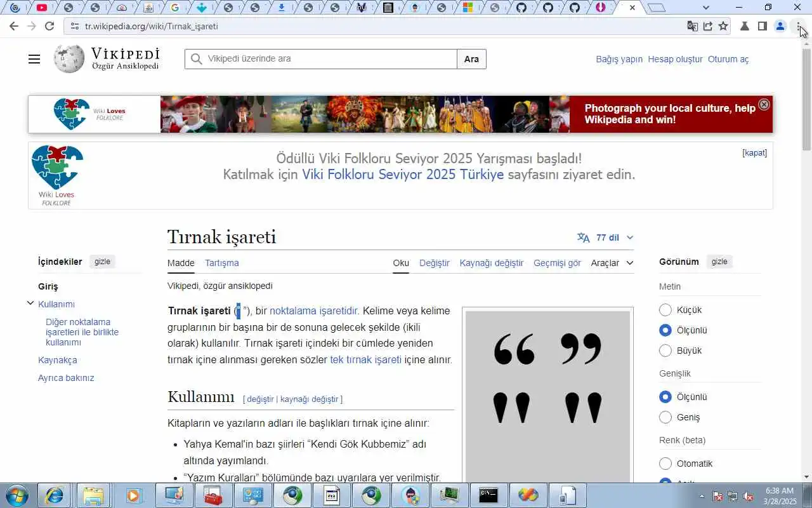
Task: Open Viki Folkloru Seviyor 2025 Türkiye link
Action: (403, 175)
